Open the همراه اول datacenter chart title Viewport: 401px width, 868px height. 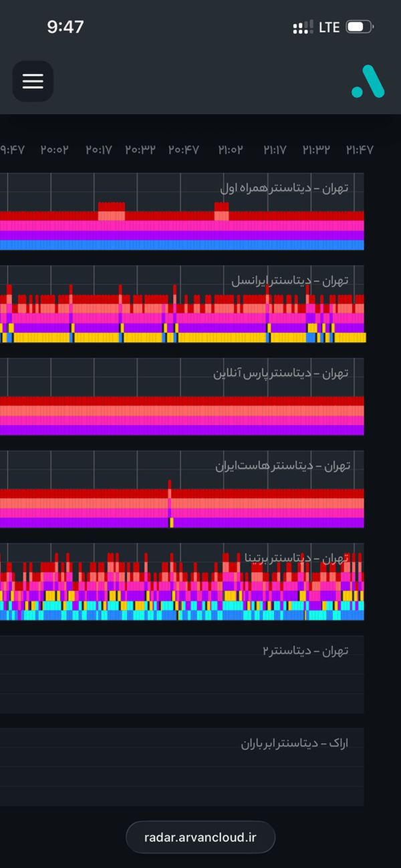click(284, 188)
